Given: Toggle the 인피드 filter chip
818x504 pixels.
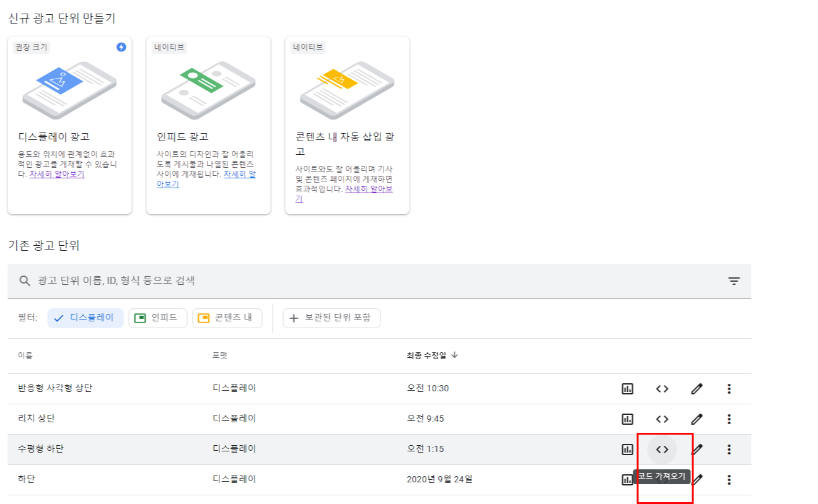Looking at the screenshot, I should pos(158,318).
